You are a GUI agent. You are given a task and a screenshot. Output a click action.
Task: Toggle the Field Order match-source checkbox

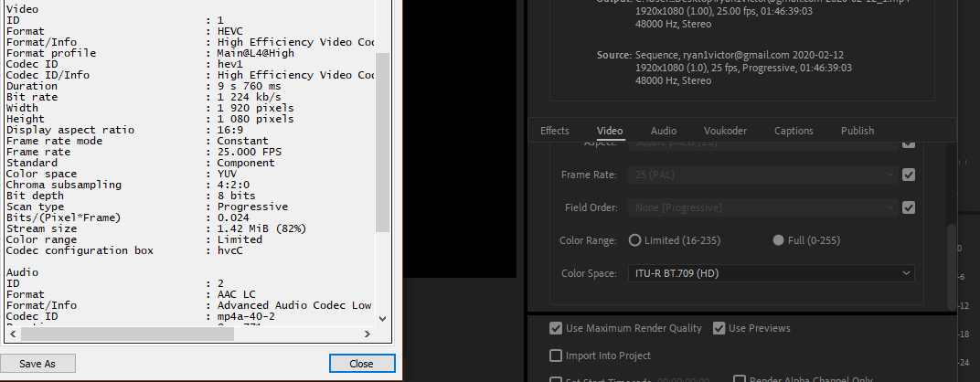(x=908, y=207)
